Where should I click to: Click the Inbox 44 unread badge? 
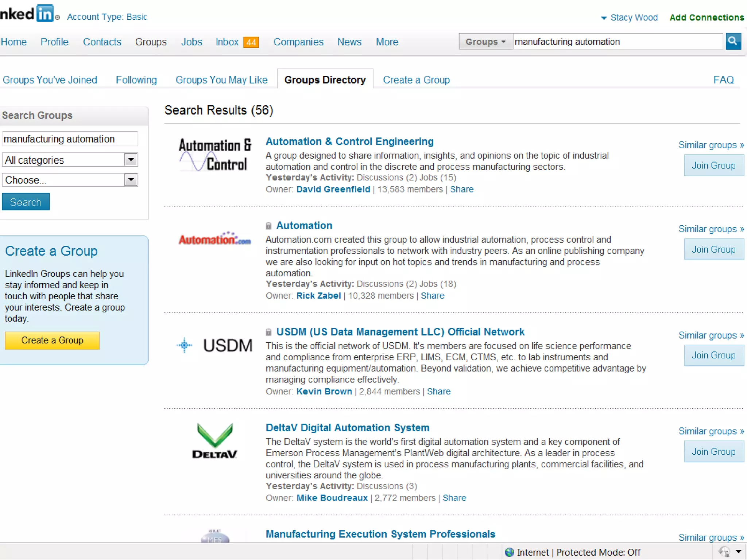(251, 42)
